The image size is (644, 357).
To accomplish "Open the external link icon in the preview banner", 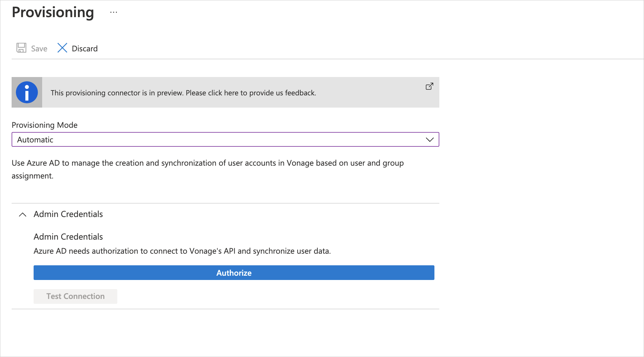I will coord(430,86).
